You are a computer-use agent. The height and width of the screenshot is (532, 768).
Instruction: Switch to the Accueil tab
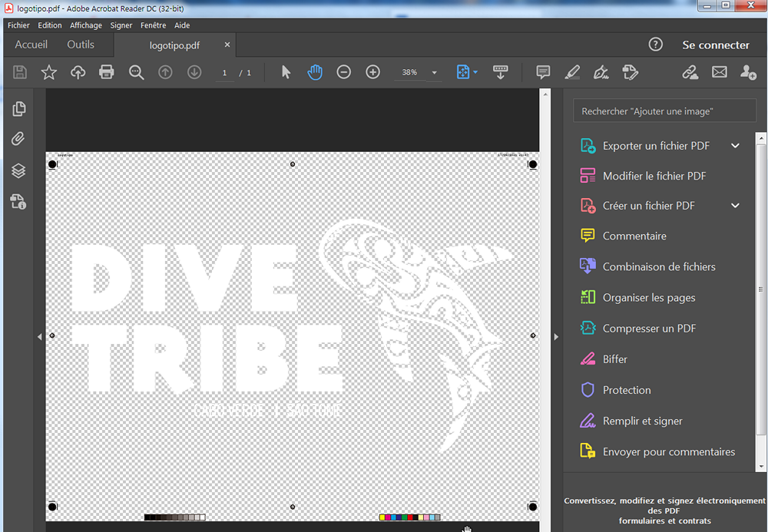(31, 45)
